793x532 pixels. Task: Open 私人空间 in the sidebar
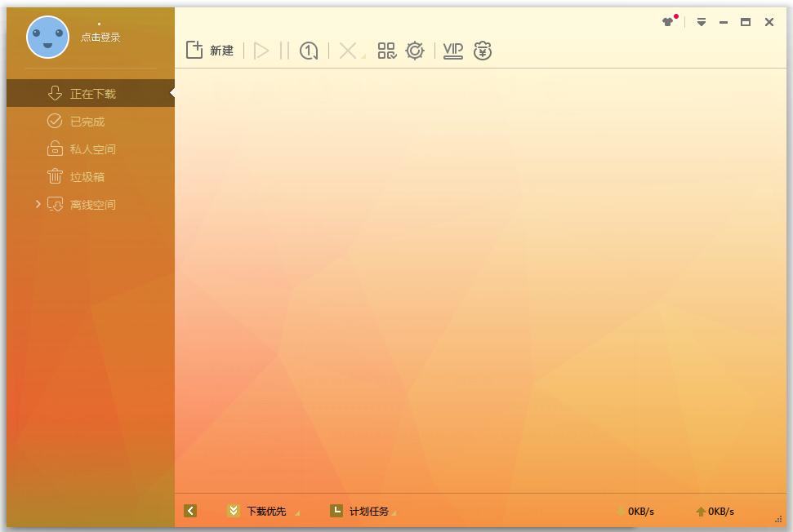(92, 149)
